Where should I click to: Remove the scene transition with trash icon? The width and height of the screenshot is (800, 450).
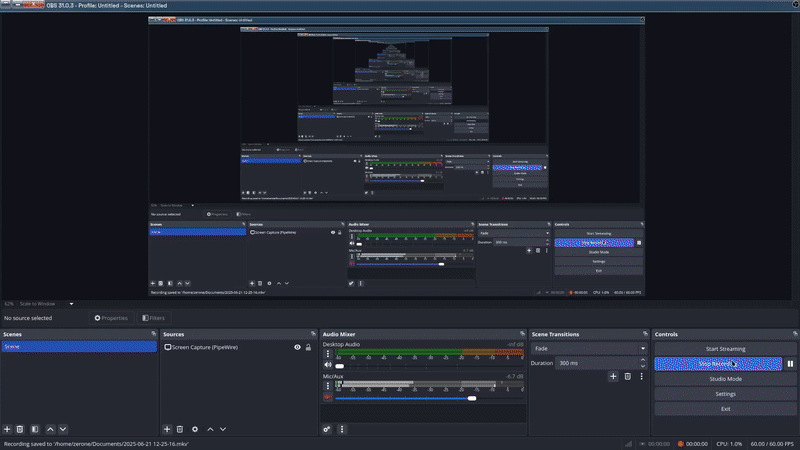coord(628,377)
